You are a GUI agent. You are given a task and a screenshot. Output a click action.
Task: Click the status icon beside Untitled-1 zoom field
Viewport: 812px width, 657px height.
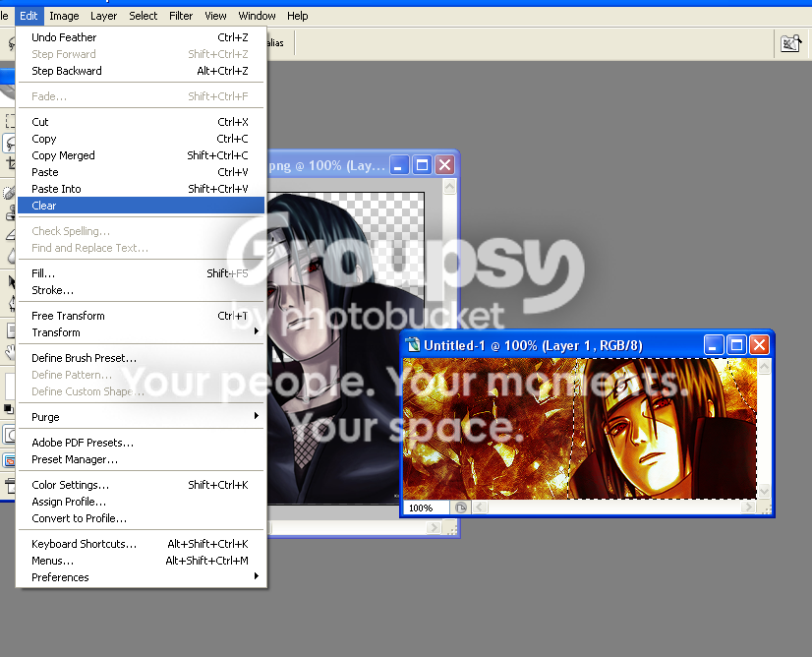click(460, 508)
